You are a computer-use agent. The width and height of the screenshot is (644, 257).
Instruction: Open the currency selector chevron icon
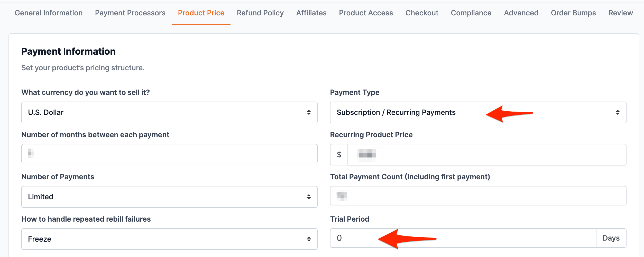click(x=309, y=112)
